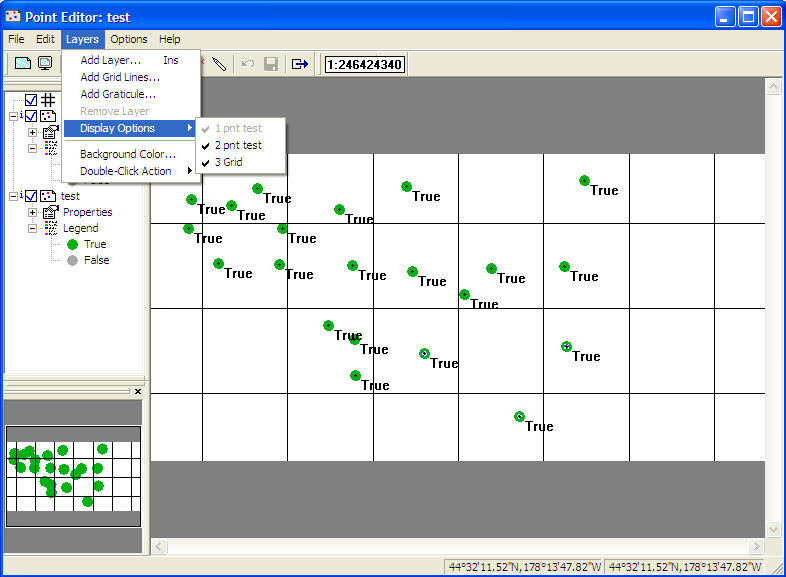Viewport: 786px width, 577px height.
Task: Collapse the upper layer's legend node
Action: 33,149
